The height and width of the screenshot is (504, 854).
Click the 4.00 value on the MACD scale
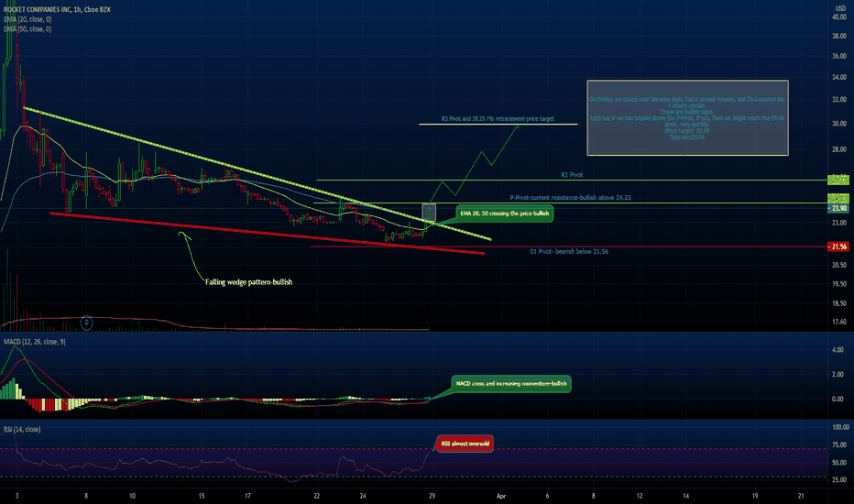tap(838, 350)
